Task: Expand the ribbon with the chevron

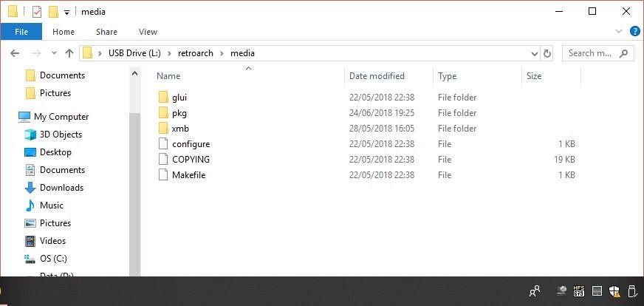Action: 619,31
